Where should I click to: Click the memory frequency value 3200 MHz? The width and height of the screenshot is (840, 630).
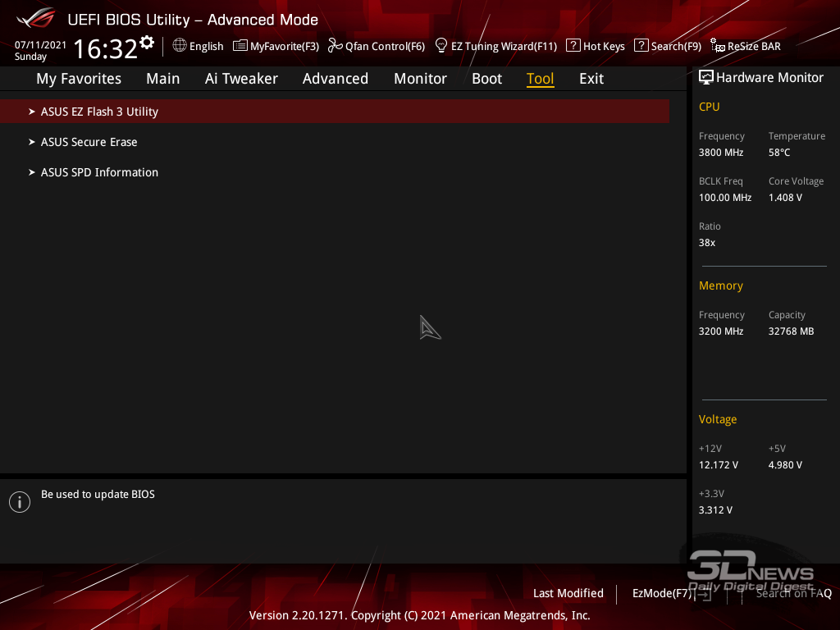click(x=721, y=331)
